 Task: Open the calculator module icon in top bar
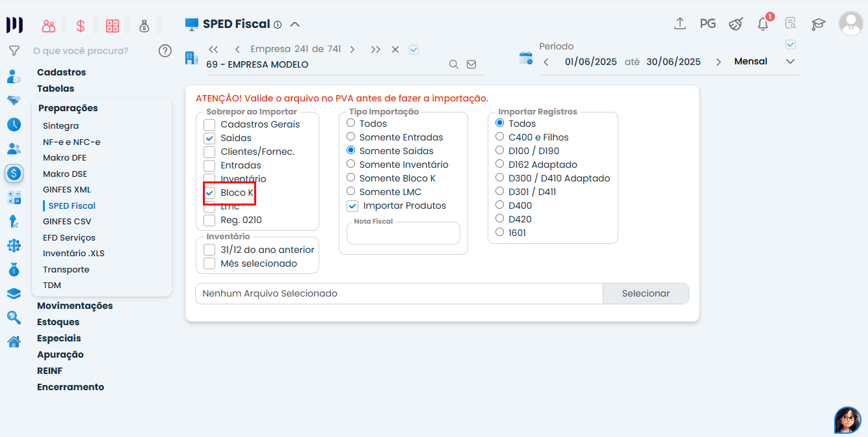pos(112,26)
